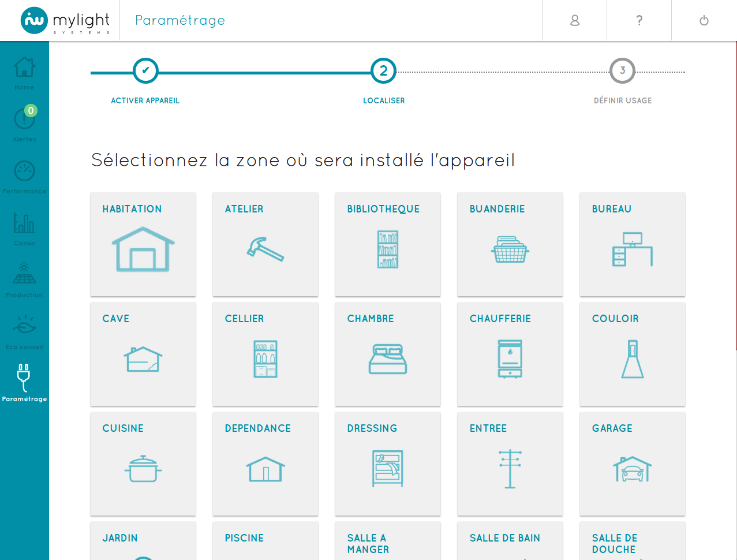Viewport: 737px width, 560px height.
Task: Select the Chaufferie boiler tile
Action: coord(510,354)
